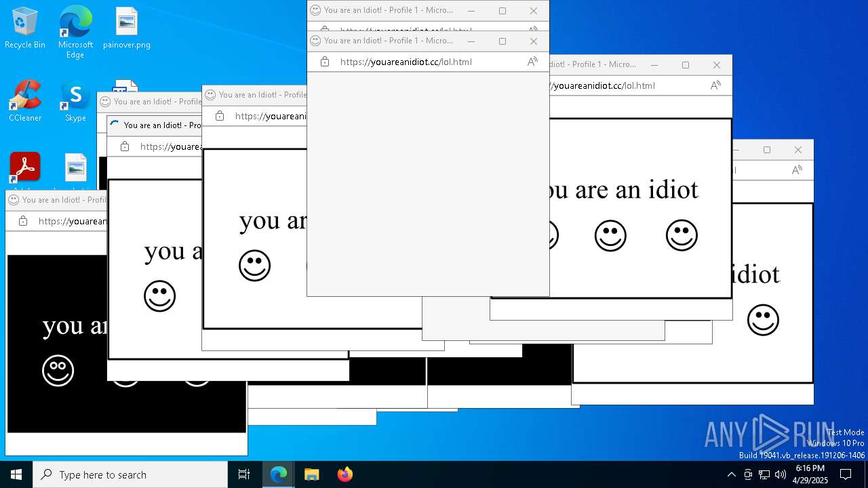
Task: Select the painover.png desktop file
Action: [x=127, y=28]
